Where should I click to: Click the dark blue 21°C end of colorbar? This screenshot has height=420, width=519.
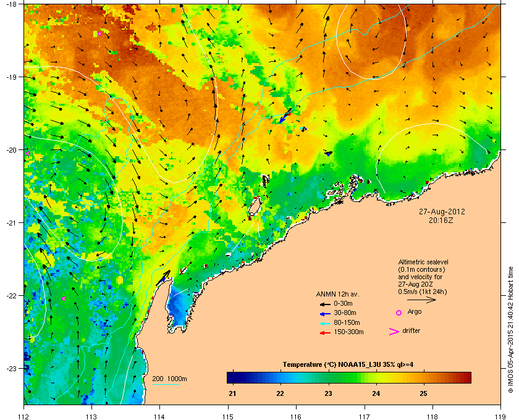click(234, 377)
